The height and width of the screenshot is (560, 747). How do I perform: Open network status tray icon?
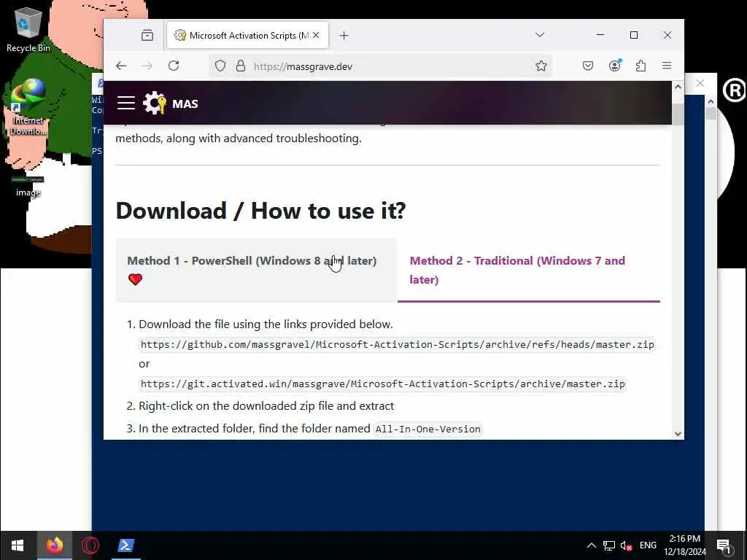[609, 545]
